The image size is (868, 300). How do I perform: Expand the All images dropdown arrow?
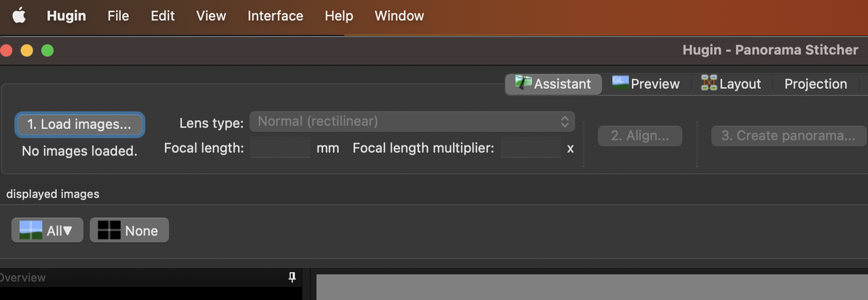click(x=68, y=231)
